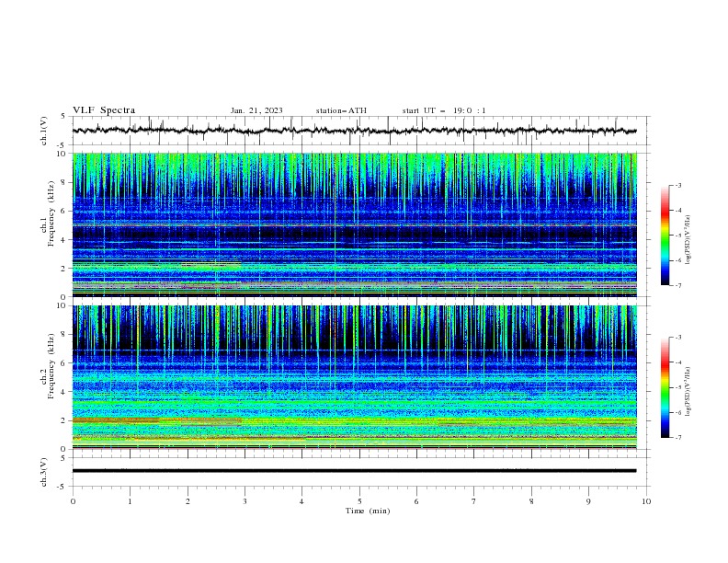Viewport: 728px width, 563px height.
Task: Click the "-7" tick on the ch.2 color bar
Action: point(677,437)
